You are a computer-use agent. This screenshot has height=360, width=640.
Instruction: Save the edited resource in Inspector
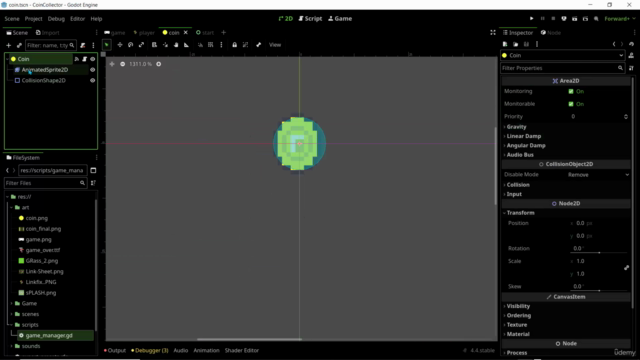pyautogui.click(x=526, y=44)
